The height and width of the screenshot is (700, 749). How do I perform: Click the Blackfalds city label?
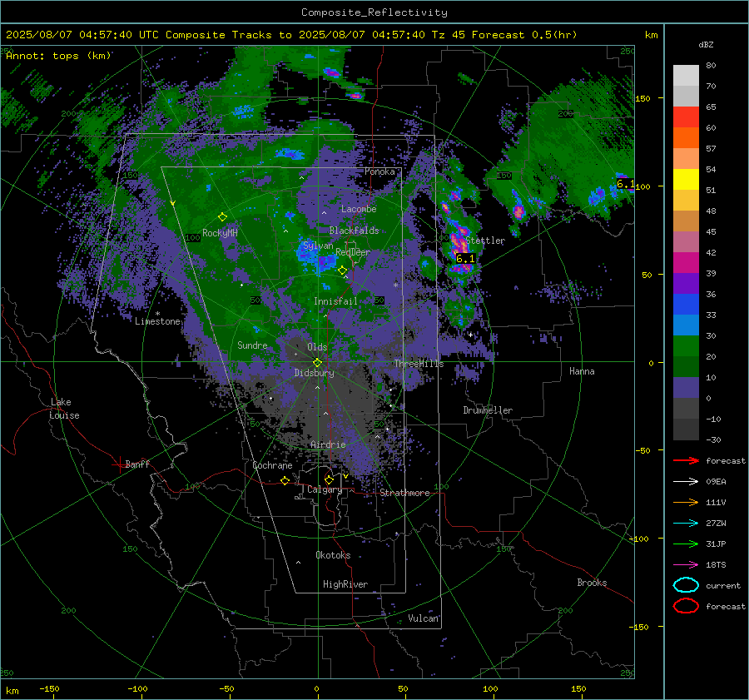click(x=354, y=231)
